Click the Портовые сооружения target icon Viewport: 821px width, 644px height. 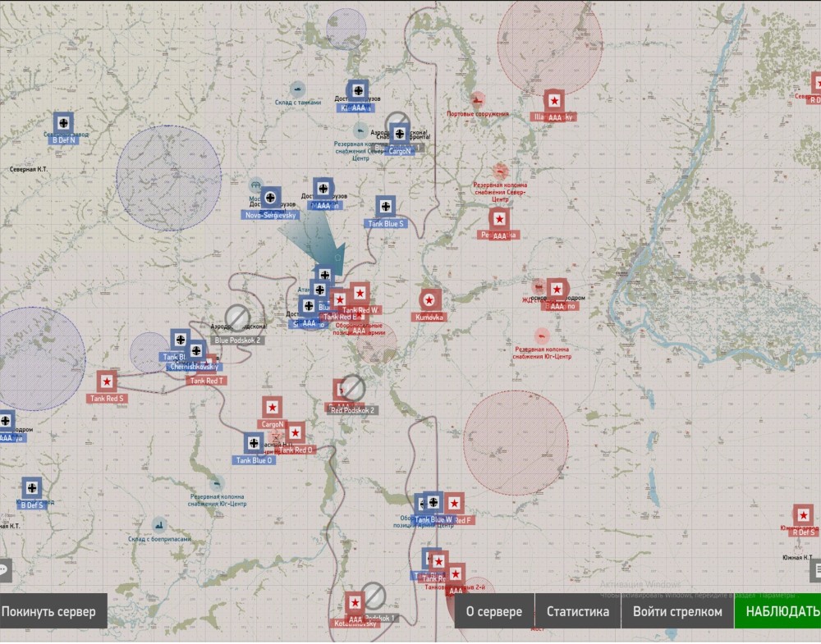click(477, 99)
